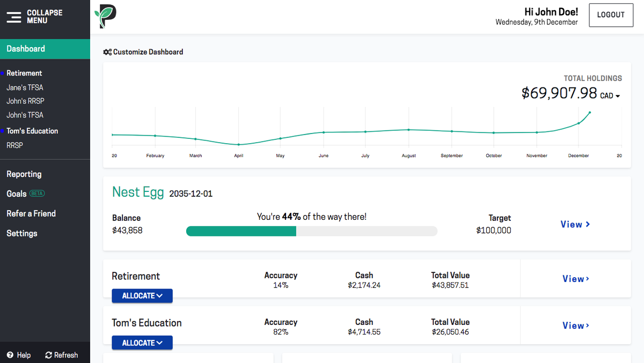Screen dimensions: 644x363
Task: View the Retirement portfolio
Action: (x=576, y=279)
